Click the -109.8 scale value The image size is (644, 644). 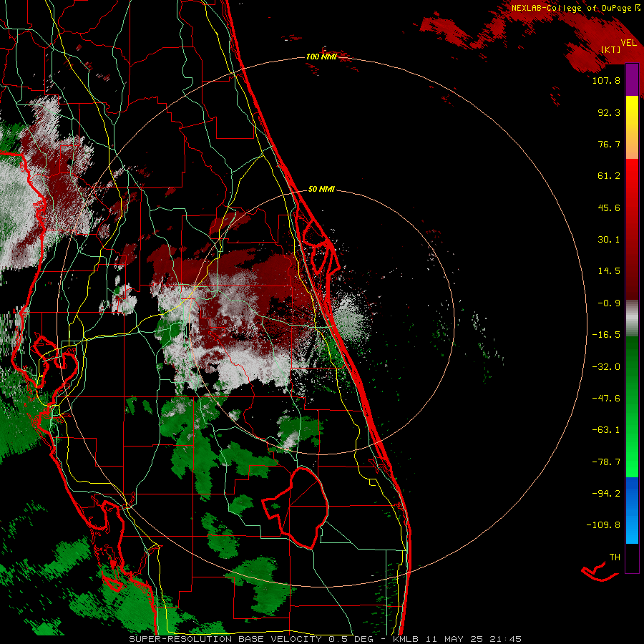pyautogui.click(x=603, y=525)
